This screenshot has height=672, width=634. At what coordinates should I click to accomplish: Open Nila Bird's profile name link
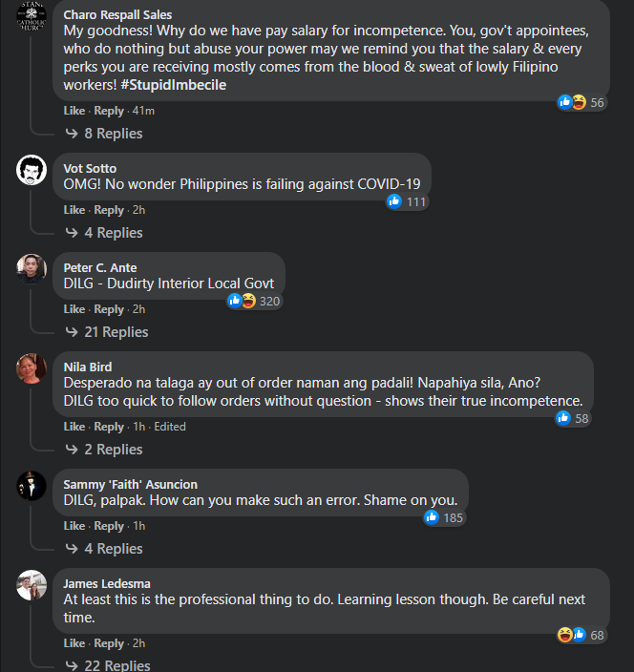87,367
